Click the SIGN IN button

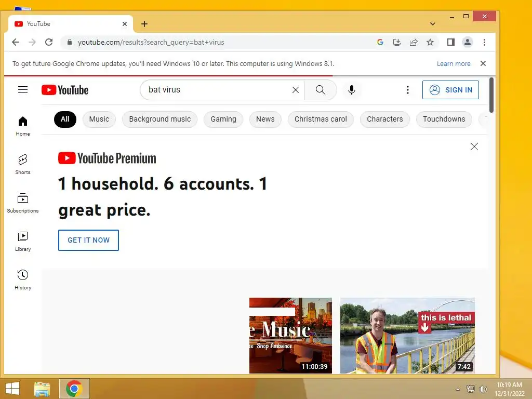[450, 90]
